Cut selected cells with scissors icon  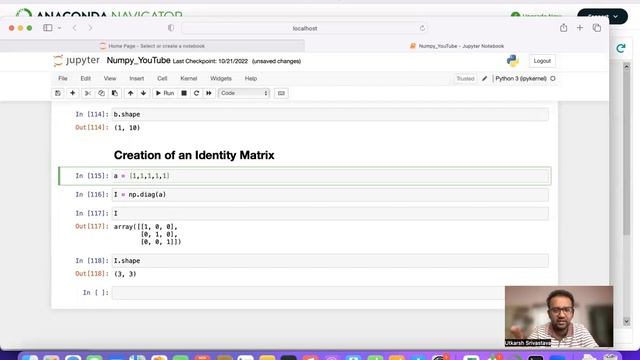click(87, 93)
